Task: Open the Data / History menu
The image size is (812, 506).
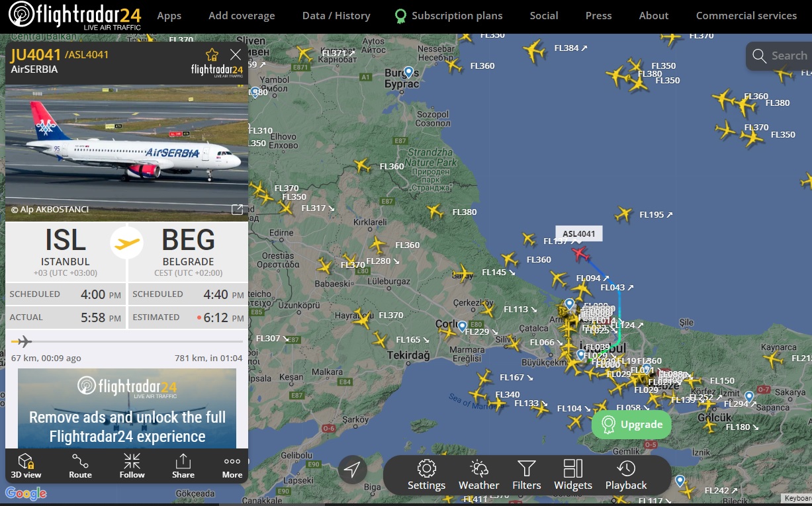Action: (336, 15)
